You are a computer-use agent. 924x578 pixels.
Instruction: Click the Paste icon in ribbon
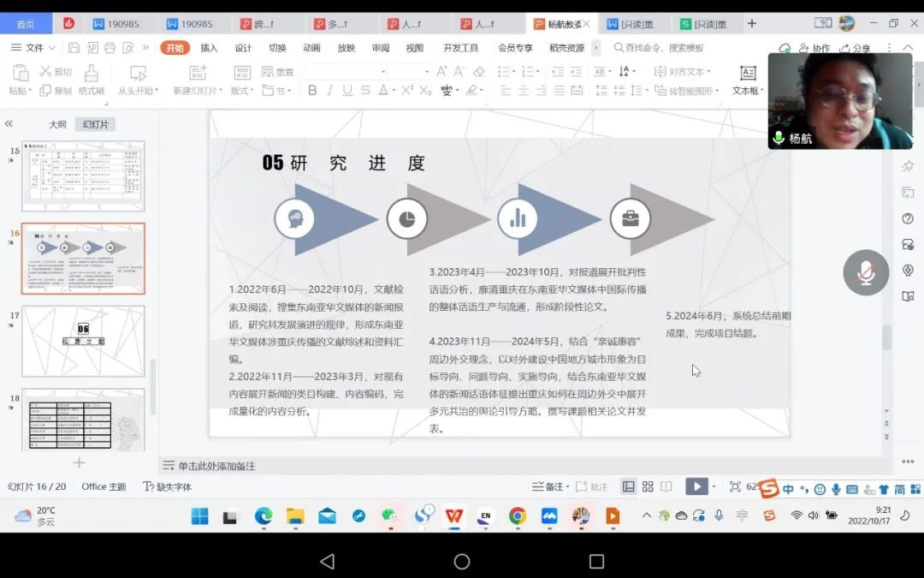pyautogui.click(x=20, y=73)
